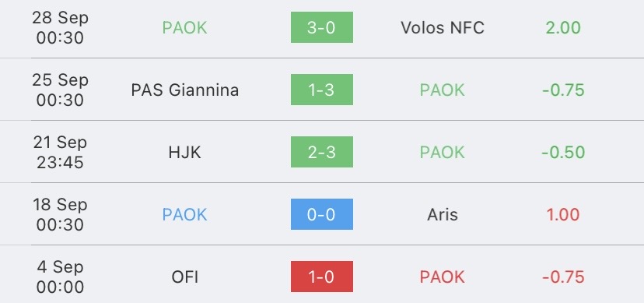The image size is (644, 303).
Task: Select red PAOK in the OFI match
Action: point(443,277)
